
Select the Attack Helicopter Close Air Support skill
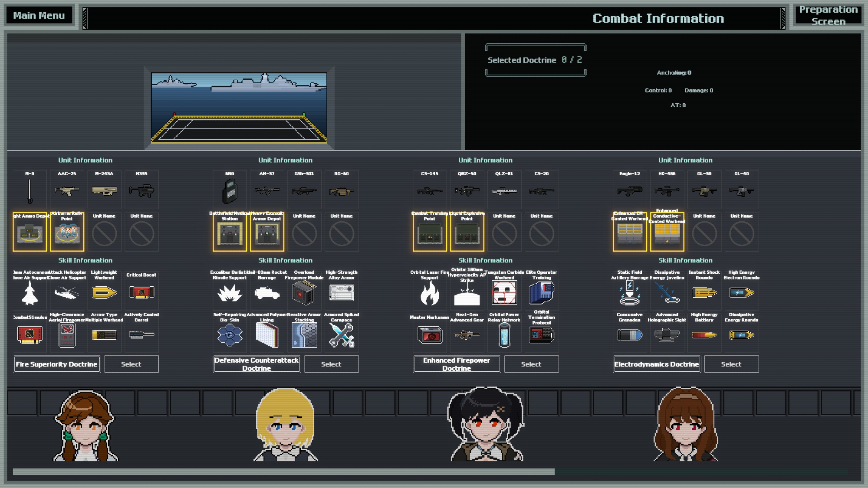point(67,293)
